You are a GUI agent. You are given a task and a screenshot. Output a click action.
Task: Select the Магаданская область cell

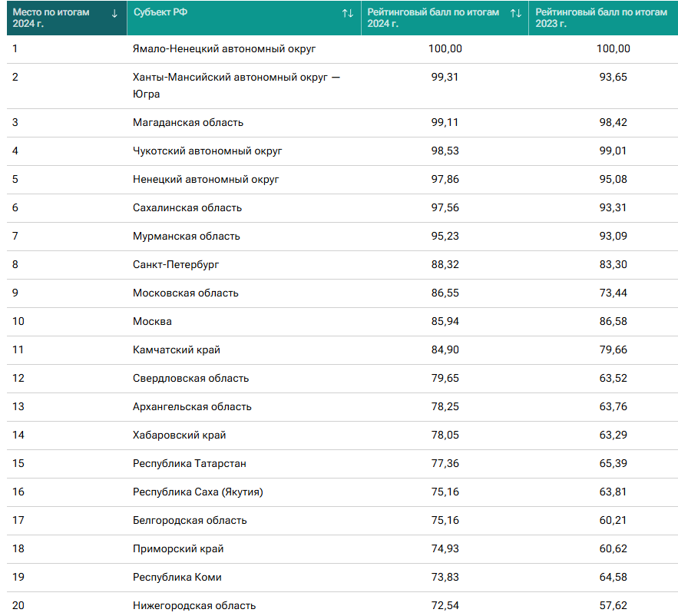click(x=188, y=122)
